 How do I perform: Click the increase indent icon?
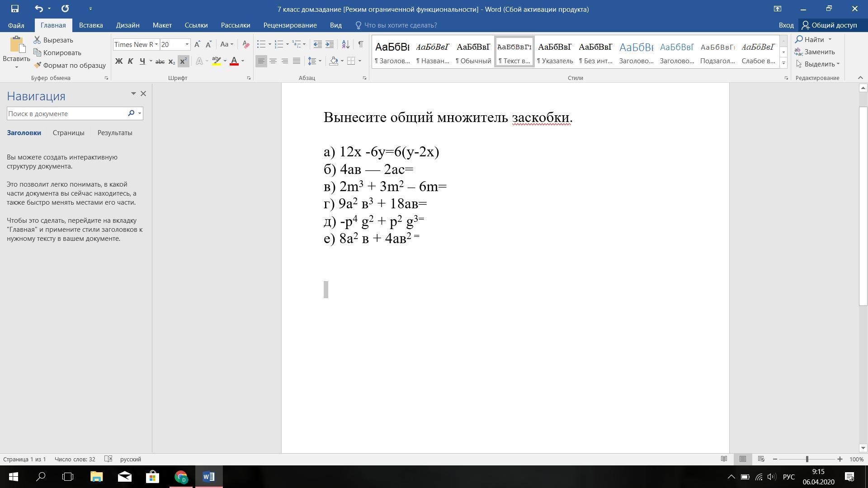coord(330,44)
